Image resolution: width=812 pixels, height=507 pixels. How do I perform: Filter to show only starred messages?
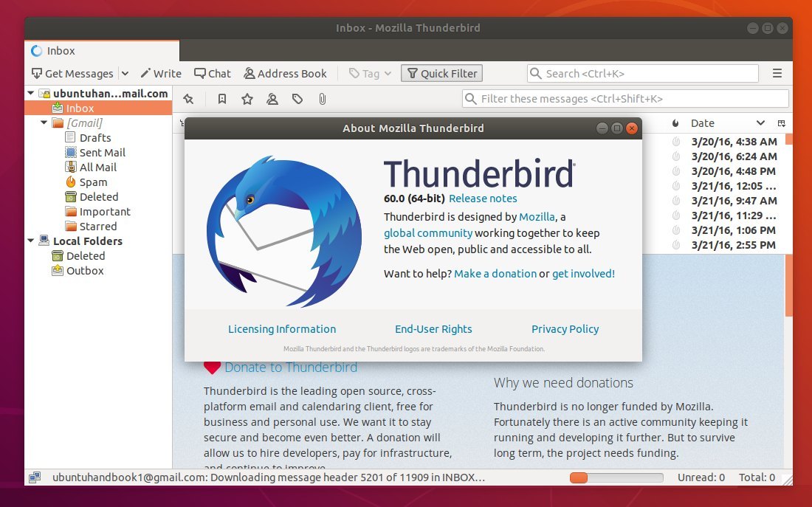247,99
